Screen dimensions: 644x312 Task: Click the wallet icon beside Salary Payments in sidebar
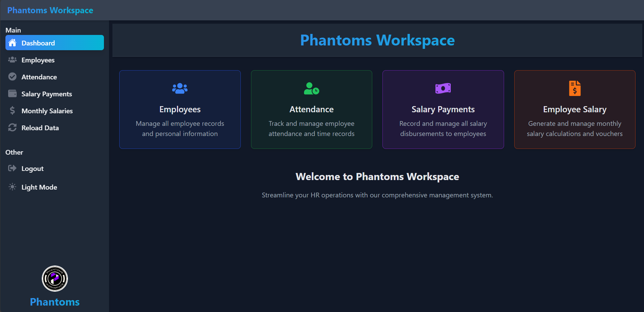click(13, 94)
